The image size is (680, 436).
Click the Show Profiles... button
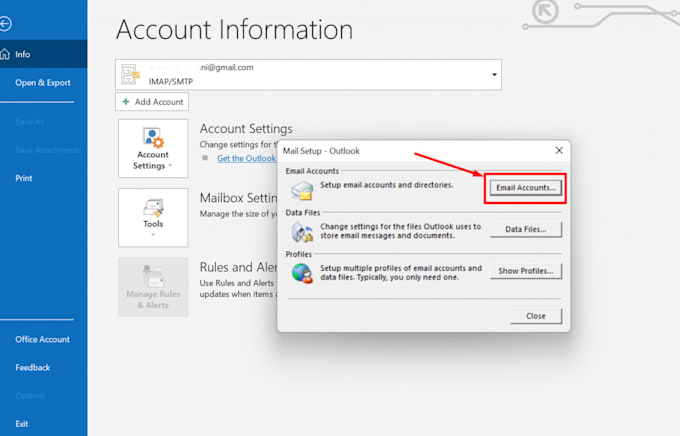tap(526, 271)
